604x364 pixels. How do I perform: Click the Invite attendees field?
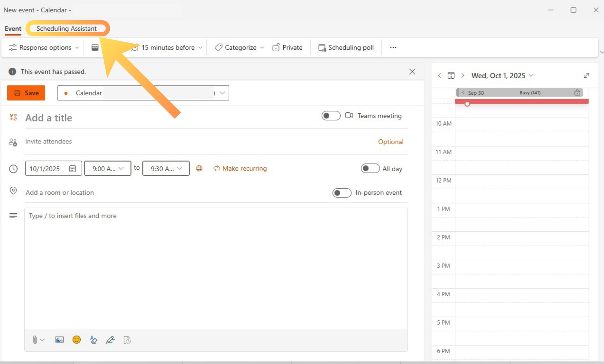click(199, 142)
